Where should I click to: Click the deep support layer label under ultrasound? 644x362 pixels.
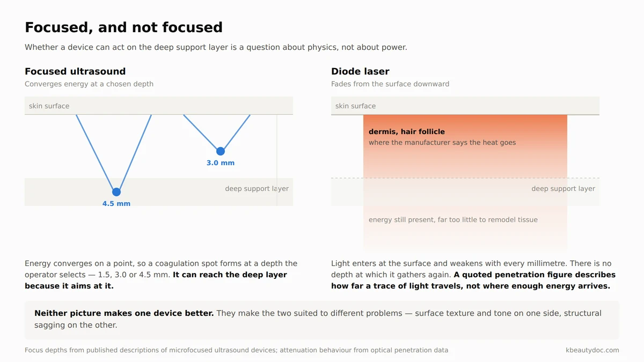pyautogui.click(x=257, y=189)
